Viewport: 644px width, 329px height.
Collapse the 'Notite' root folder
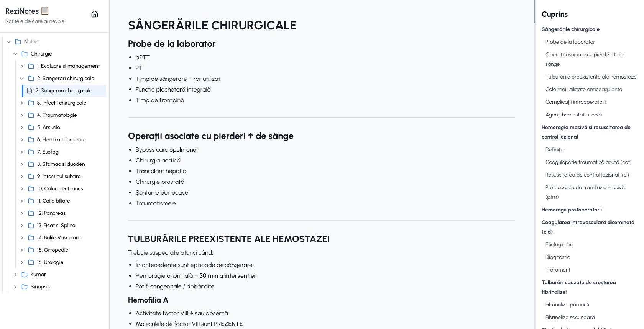point(9,41)
